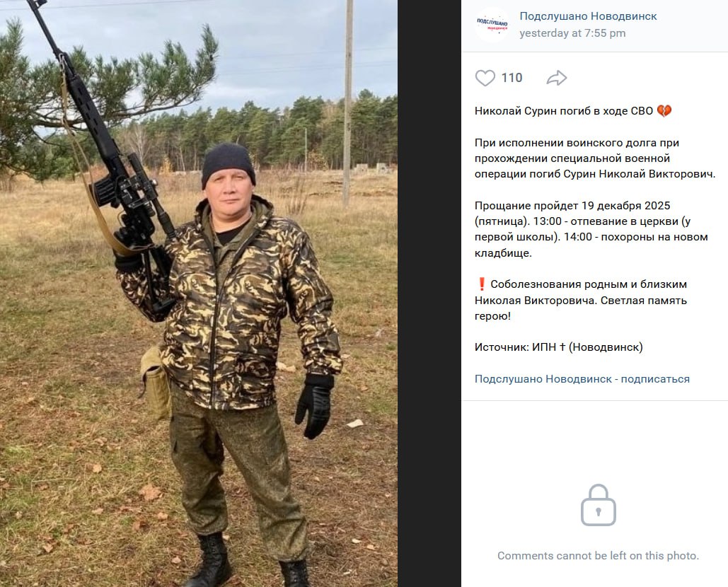728x587 pixels.
Task: Like the photo with the heart icon
Action: tap(485, 78)
